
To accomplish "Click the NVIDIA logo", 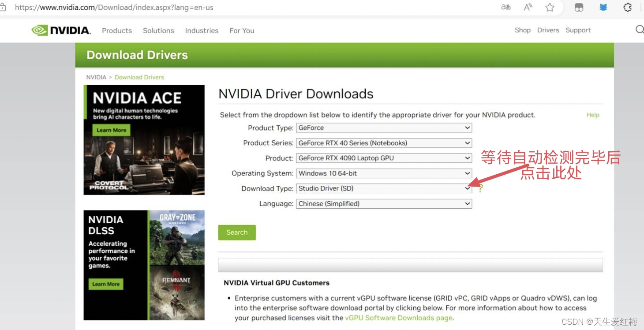I will point(61,30).
